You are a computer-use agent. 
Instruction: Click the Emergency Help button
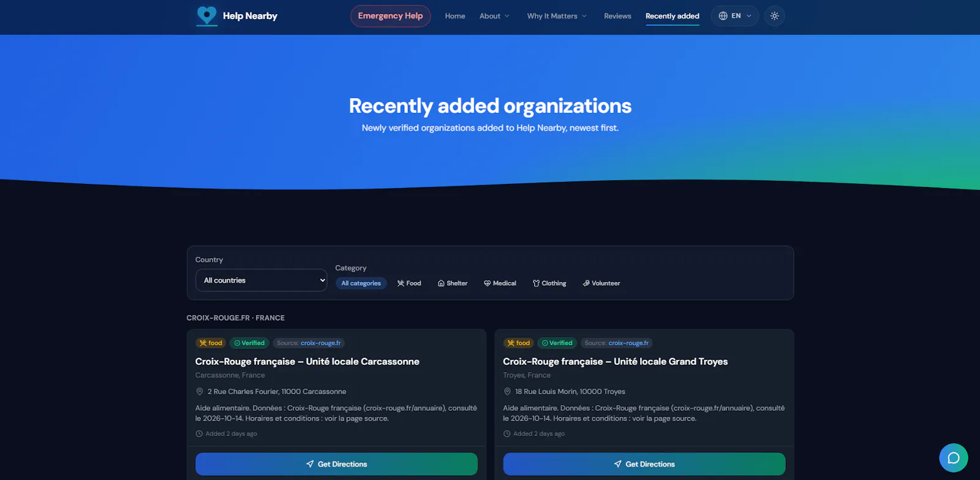click(390, 16)
